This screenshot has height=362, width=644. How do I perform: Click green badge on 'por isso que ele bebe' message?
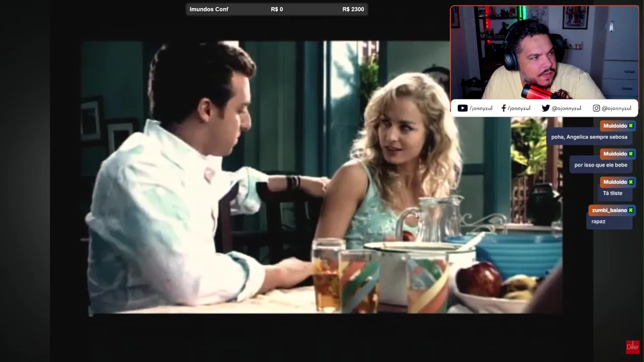tap(631, 154)
